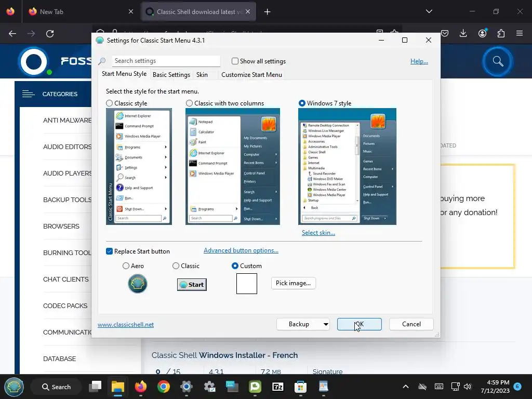This screenshot has width=532, height=399.
Task: Open the Help link
Action: click(419, 61)
